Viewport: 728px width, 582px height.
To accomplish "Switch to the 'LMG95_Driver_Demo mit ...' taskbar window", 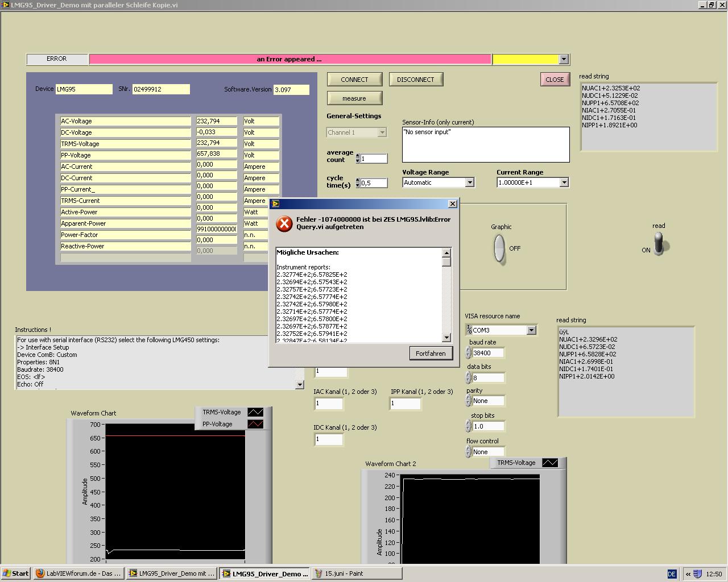I will (x=172, y=573).
